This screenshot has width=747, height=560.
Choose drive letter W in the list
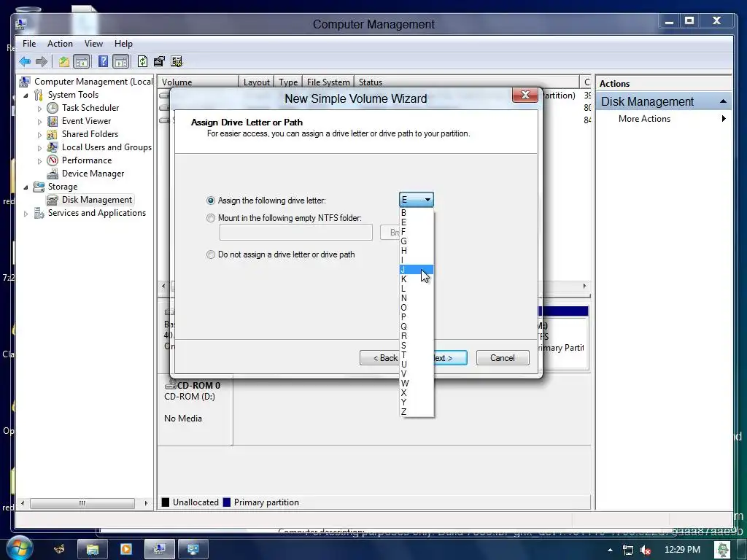click(x=417, y=384)
